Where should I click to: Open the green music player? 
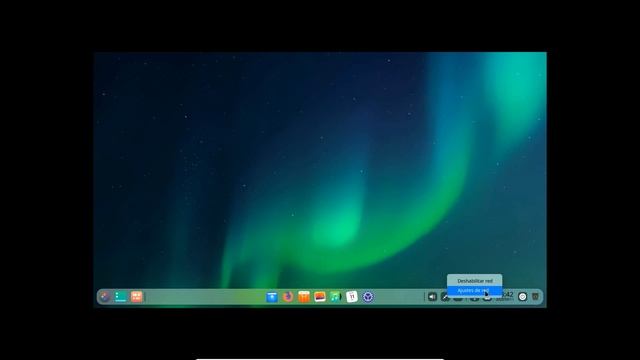[336, 297]
